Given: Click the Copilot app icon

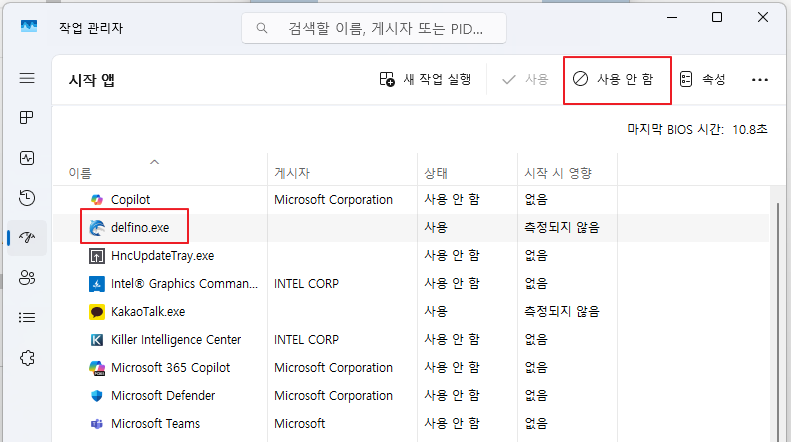Looking at the screenshot, I should click(x=96, y=200).
